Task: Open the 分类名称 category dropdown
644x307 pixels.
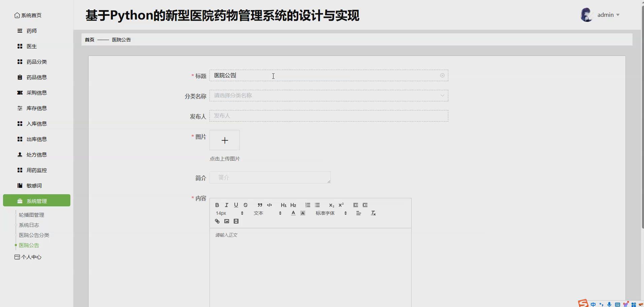Action: coord(329,96)
